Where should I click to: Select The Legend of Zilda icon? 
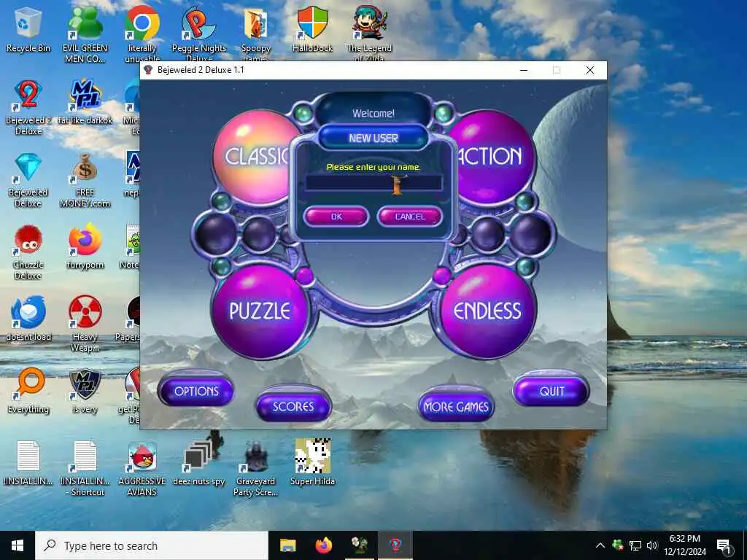tap(370, 34)
